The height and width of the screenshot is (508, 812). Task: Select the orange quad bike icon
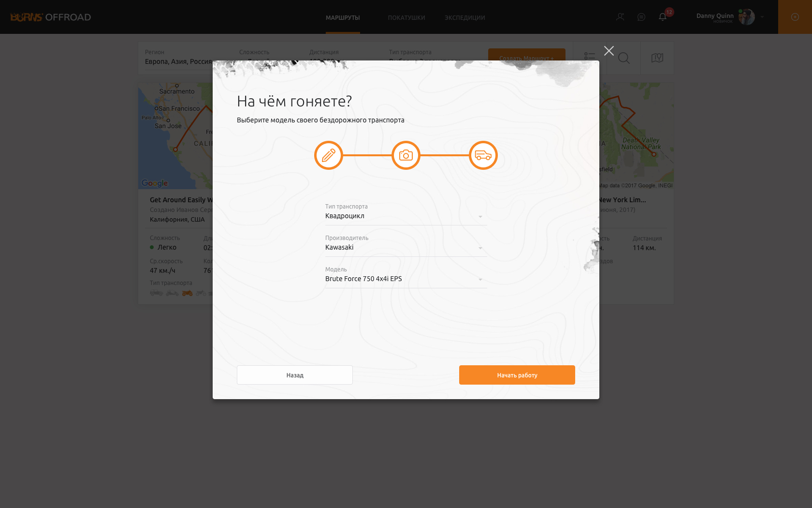[x=188, y=293]
